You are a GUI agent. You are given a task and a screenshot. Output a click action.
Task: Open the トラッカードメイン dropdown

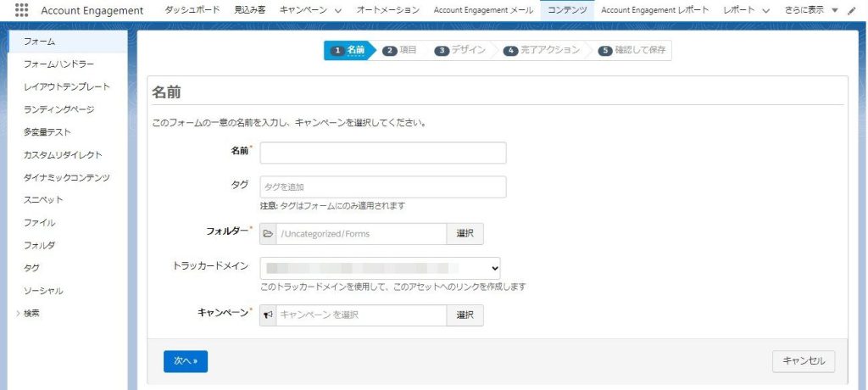pyautogui.click(x=381, y=268)
